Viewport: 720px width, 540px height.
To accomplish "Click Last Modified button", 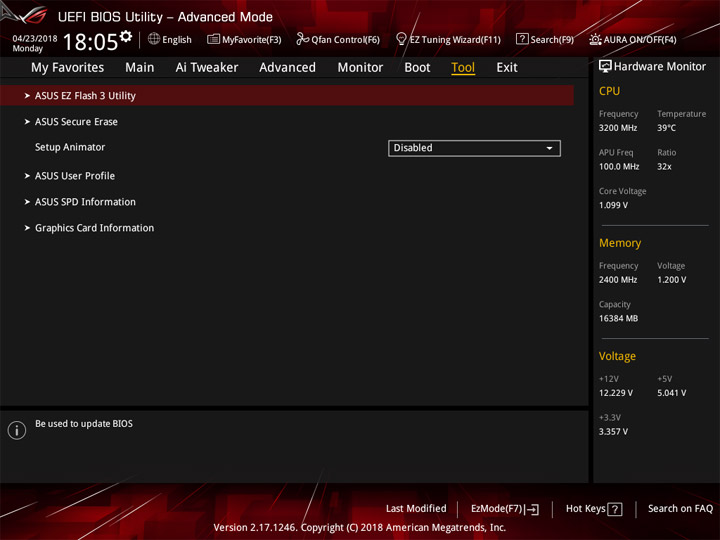I will (416, 509).
